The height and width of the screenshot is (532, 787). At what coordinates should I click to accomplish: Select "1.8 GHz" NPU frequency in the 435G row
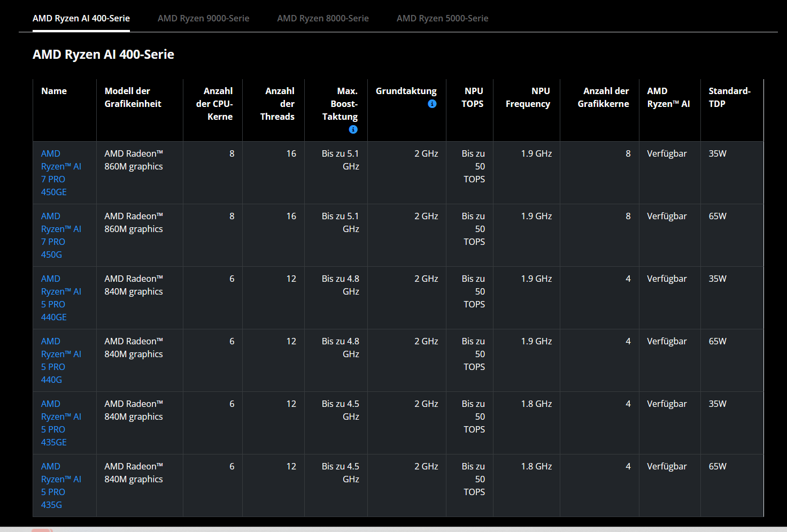pyautogui.click(x=537, y=466)
